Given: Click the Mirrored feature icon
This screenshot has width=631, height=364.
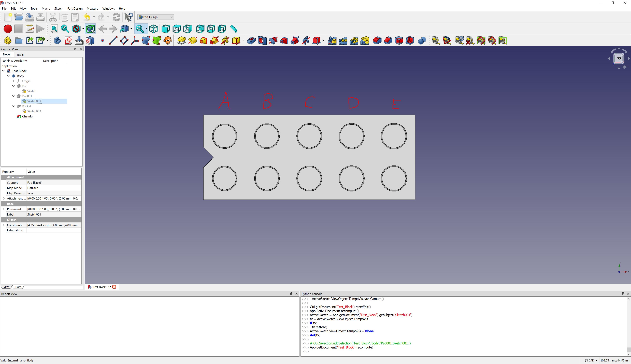Looking at the screenshot, I should coord(332,40).
